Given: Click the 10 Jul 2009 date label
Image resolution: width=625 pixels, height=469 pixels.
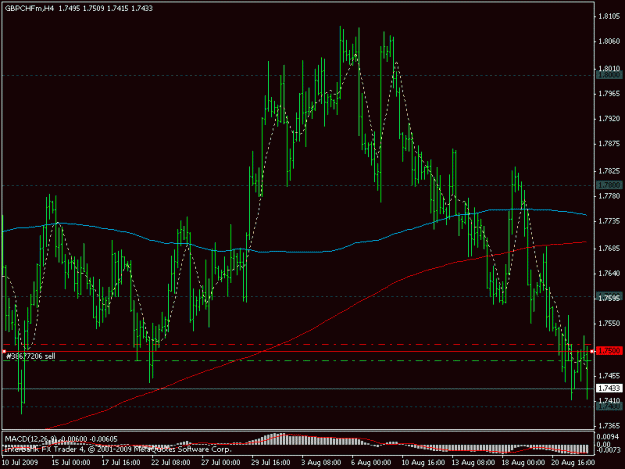Looking at the screenshot, I should coord(20,462).
